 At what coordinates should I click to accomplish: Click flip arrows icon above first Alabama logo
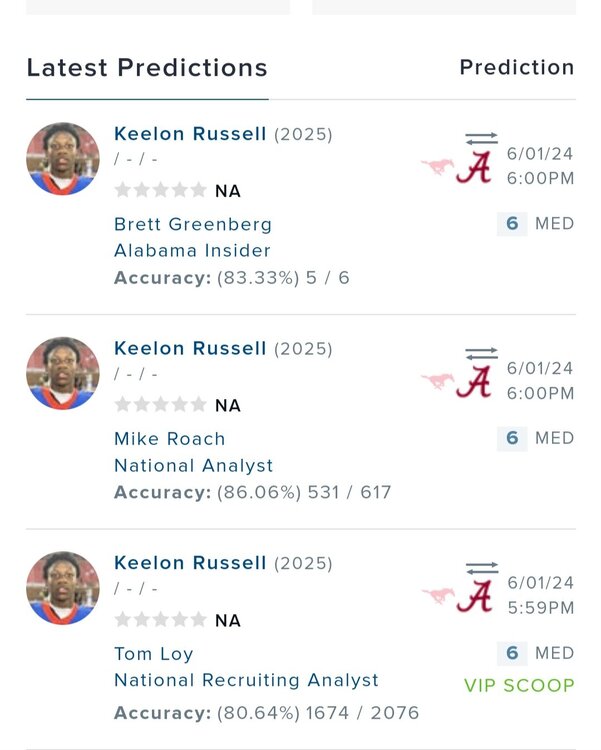481,139
